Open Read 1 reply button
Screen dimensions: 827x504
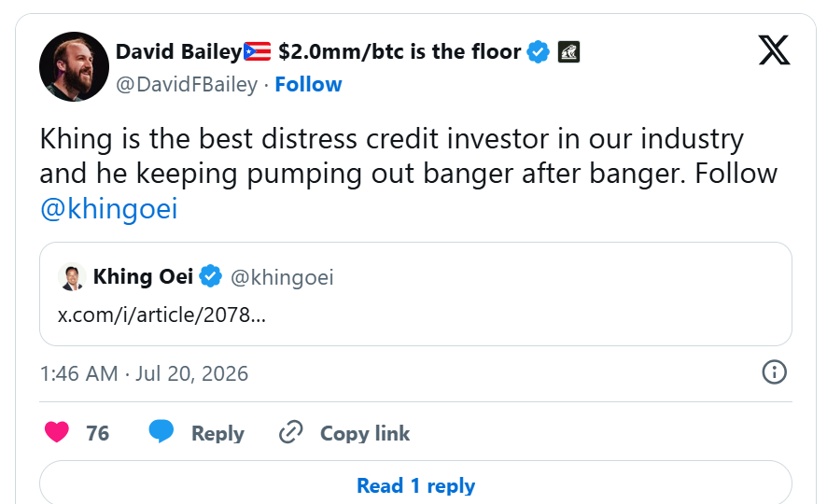[415, 485]
